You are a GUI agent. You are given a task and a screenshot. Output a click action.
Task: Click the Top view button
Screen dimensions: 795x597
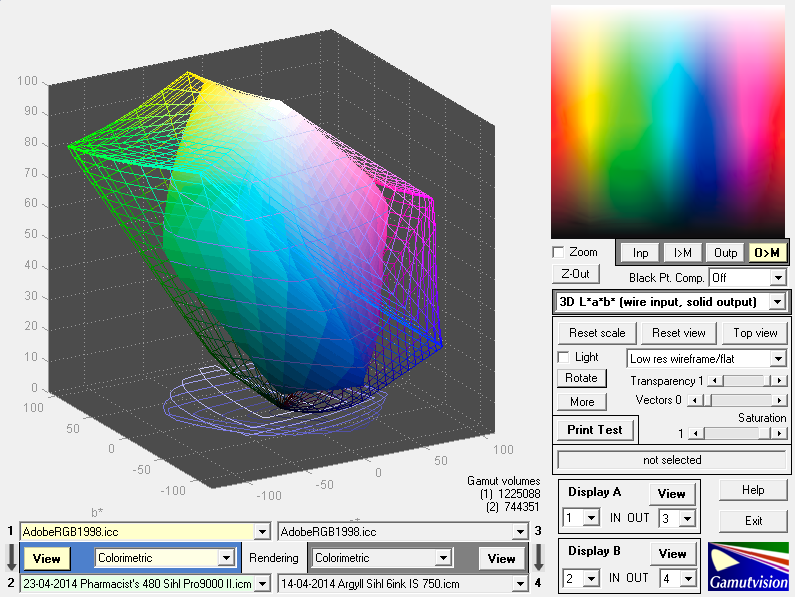coord(755,333)
